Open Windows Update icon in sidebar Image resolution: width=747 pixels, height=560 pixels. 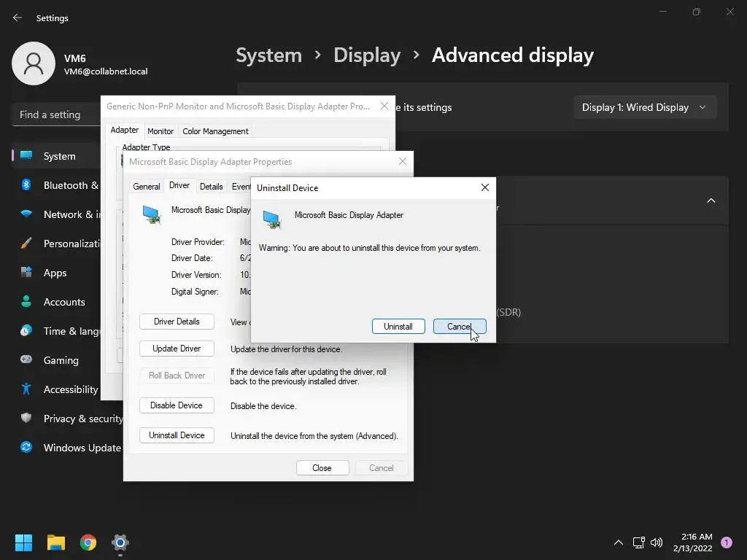pyautogui.click(x=26, y=447)
